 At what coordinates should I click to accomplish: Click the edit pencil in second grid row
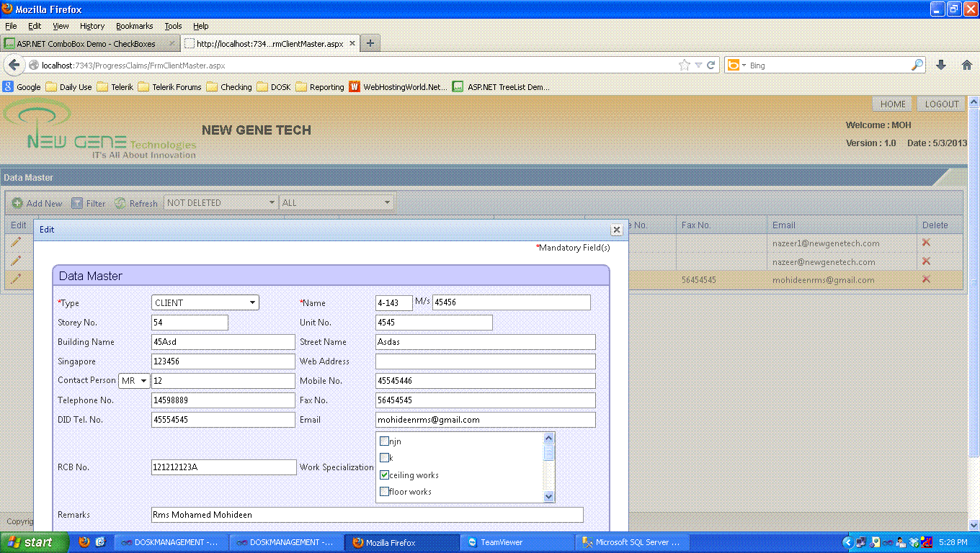(x=16, y=260)
